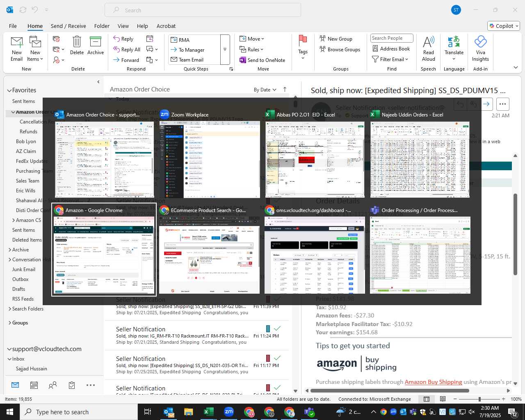Click the Undo icon in title bar

35,10
